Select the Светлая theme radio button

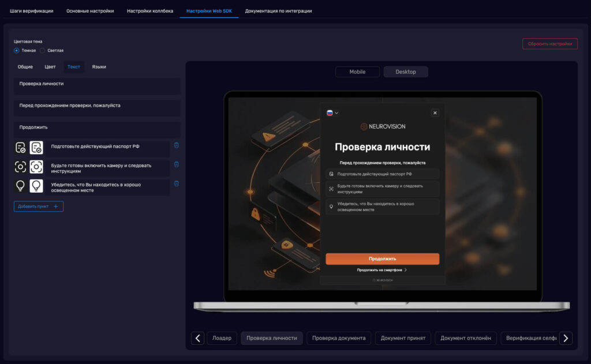coord(43,51)
